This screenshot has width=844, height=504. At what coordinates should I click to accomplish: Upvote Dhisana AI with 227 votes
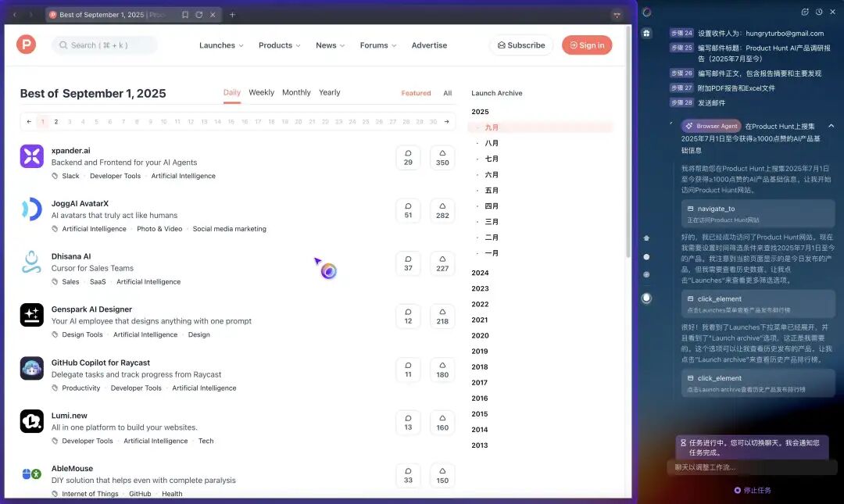442,263
